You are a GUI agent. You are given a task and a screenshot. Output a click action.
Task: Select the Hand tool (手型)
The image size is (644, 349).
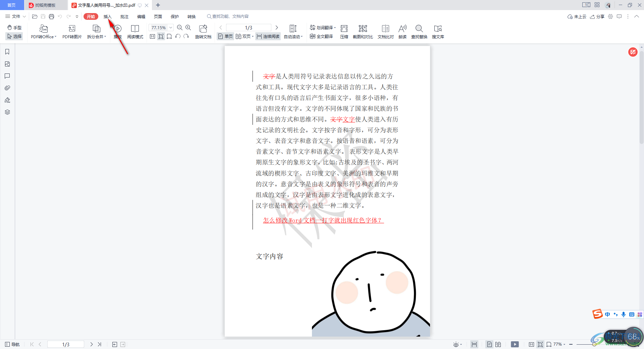(x=14, y=28)
